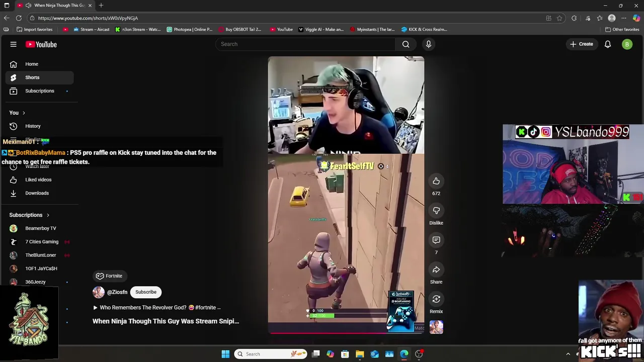Add page to favorites star icon
This screenshot has width=644, height=362.
[x=559, y=18]
